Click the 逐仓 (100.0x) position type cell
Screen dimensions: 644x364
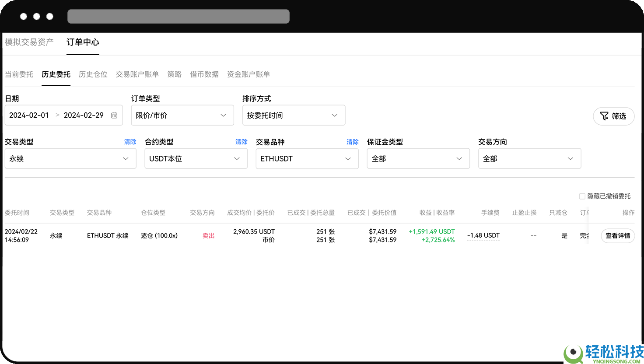click(159, 235)
